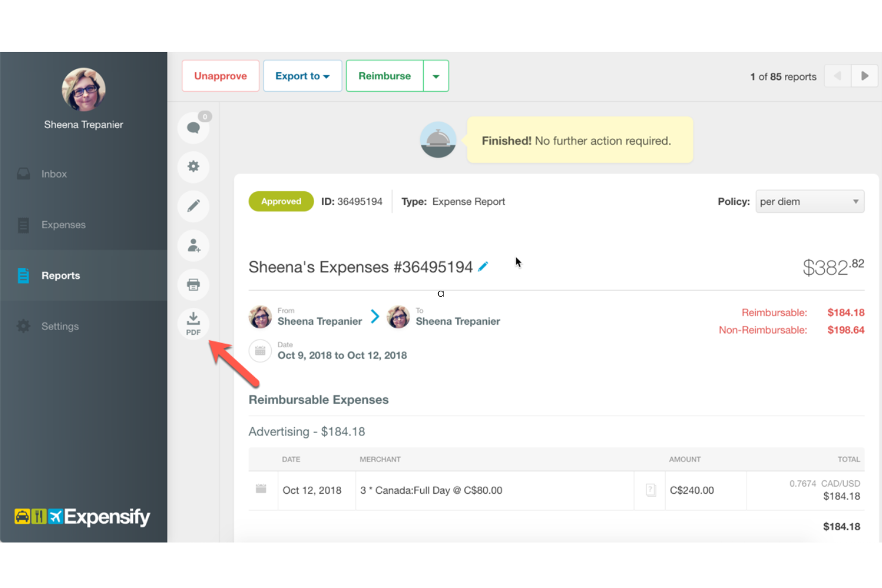Expand the Export to menu
This screenshot has height=588, width=882.
click(x=302, y=76)
